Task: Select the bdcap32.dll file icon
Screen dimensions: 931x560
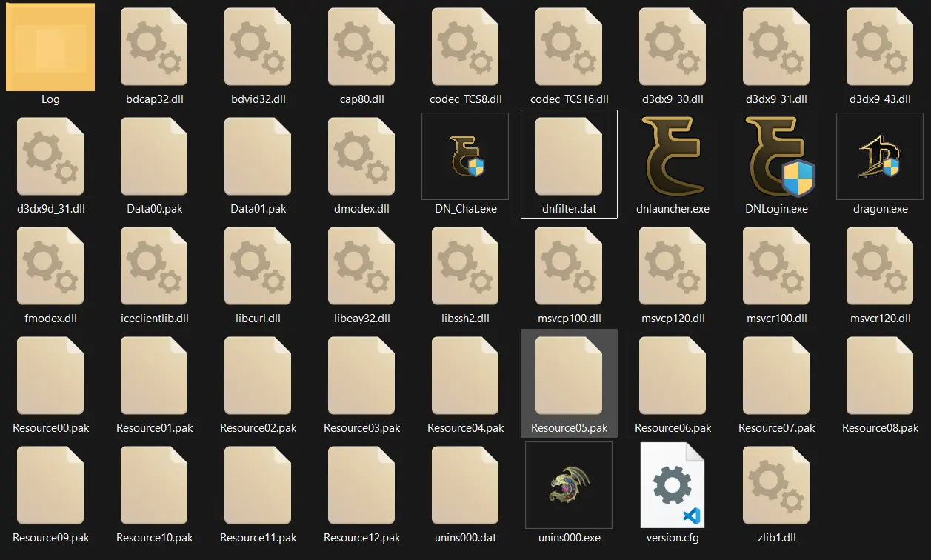Action: click(x=154, y=47)
